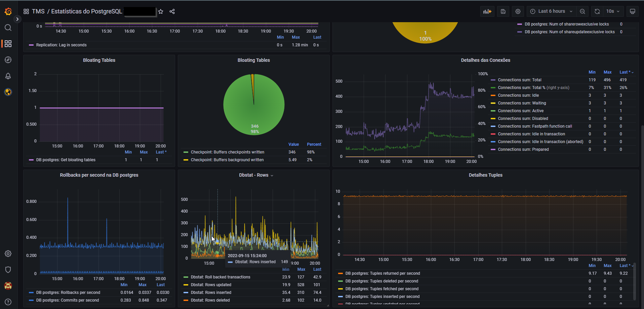This screenshot has height=309, width=644.
Task: Click the TMS folder breadcrumb link
Action: click(38, 11)
